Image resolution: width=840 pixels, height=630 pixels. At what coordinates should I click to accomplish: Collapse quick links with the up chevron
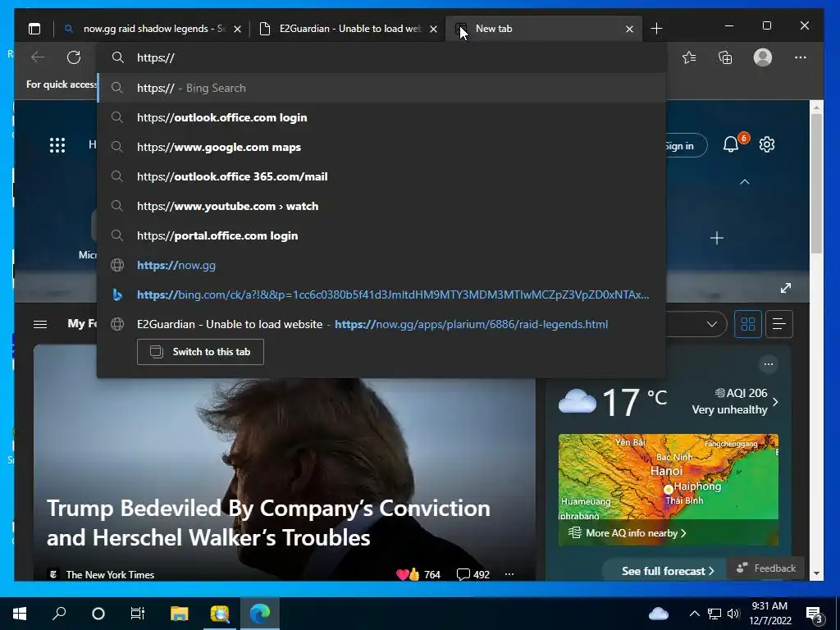745,182
